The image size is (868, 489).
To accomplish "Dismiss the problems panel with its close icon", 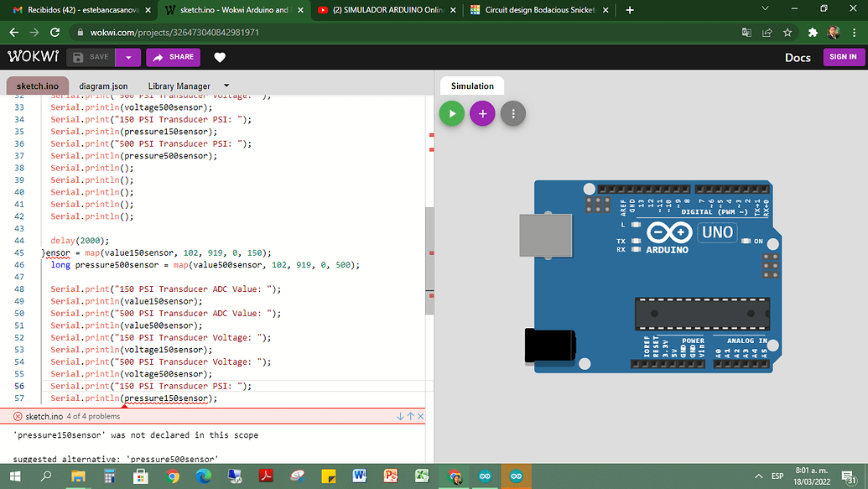I will pyautogui.click(x=419, y=415).
